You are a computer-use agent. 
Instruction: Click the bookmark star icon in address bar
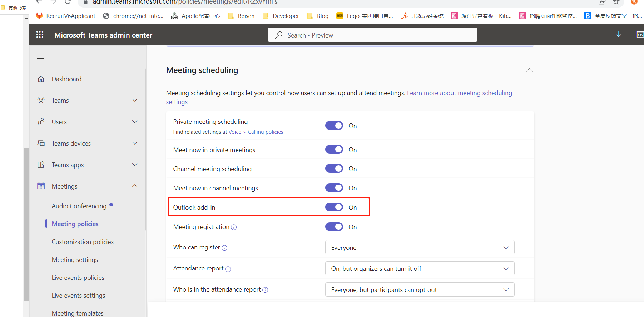pos(616,2)
